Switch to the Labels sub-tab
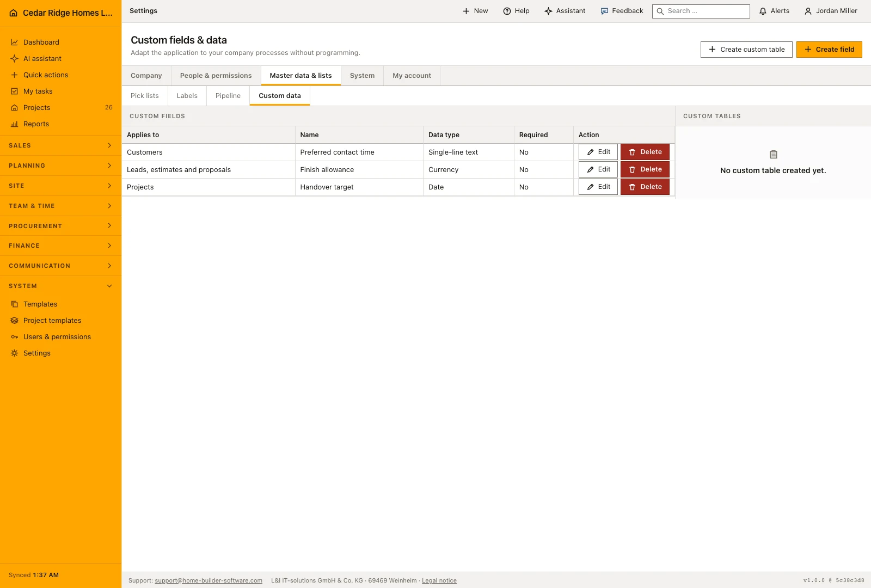This screenshot has height=588, width=871. (x=187, y=96)
